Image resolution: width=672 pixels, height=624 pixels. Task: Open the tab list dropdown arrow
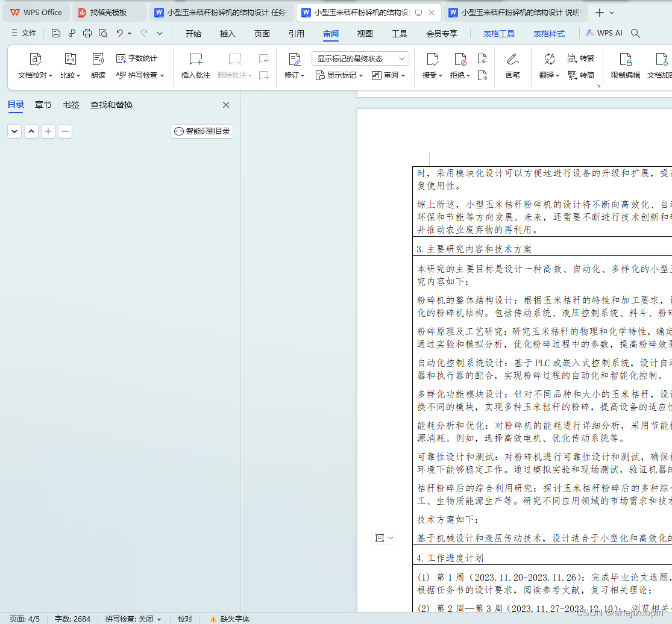click(x=612, y=13)
